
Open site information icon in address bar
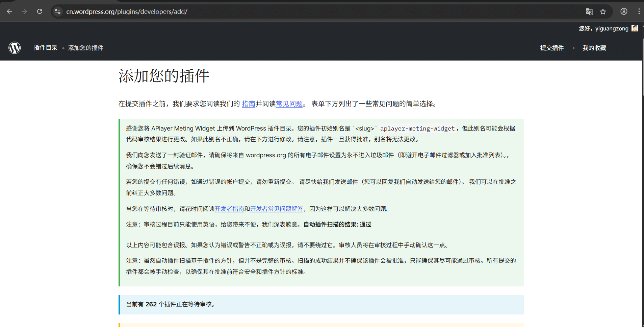point(58,11)
